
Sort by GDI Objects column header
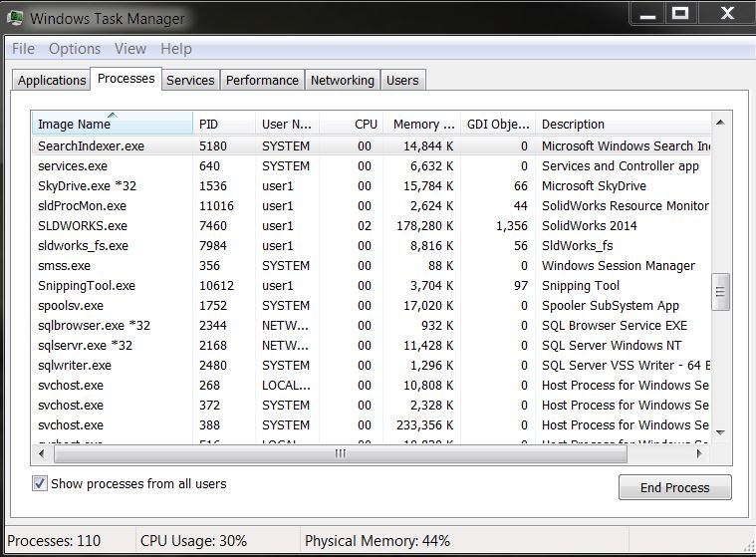[x=498, y=124]
